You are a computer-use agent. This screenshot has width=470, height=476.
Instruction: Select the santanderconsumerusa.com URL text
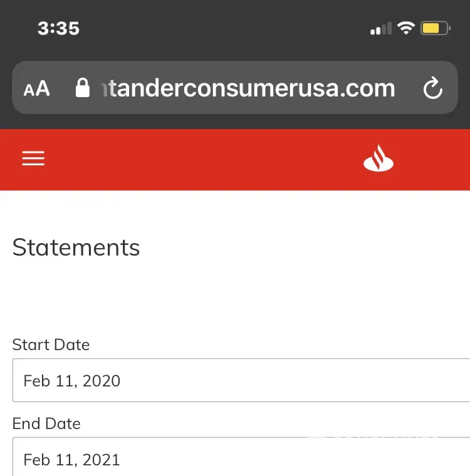[244, 88]
